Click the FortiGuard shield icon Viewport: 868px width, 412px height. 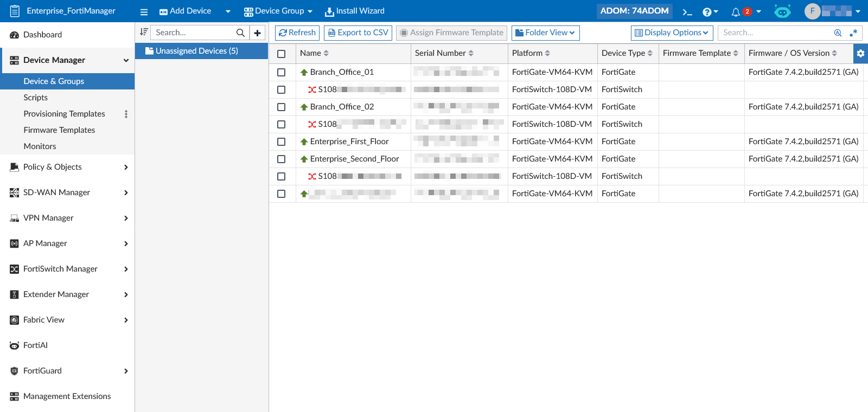(x=14, y=371)
